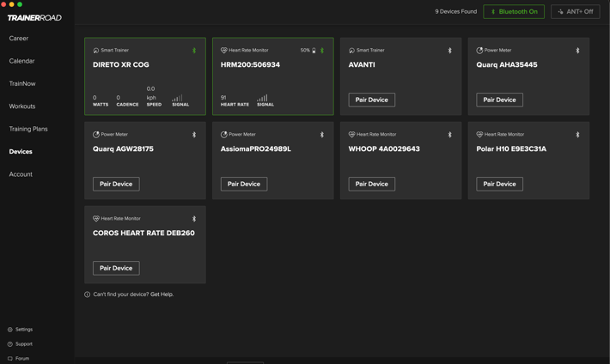Click the ANT+ icon in ANT+ Off button
Image resolution: width=610 pixels, height=364 pixels.
coord(560,12)
